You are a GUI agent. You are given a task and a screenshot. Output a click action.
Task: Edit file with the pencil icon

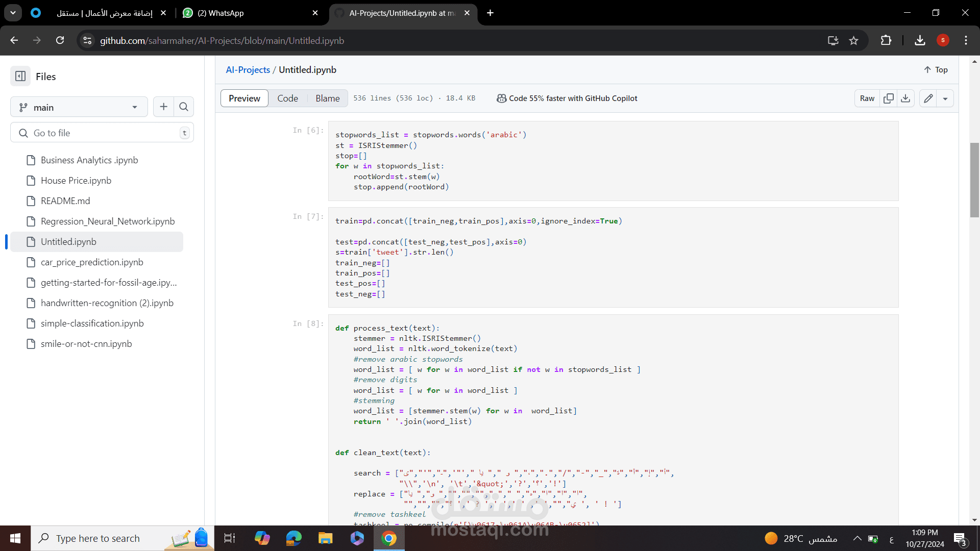point(928,98)
